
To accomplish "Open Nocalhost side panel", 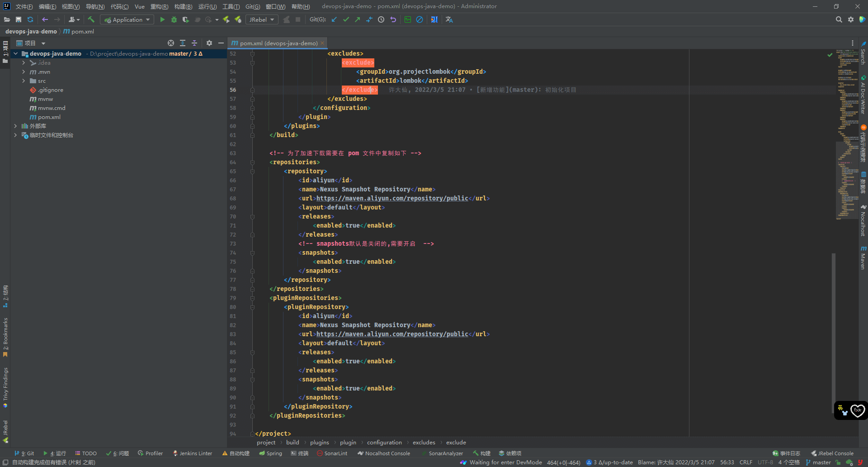I will point(863,220).
